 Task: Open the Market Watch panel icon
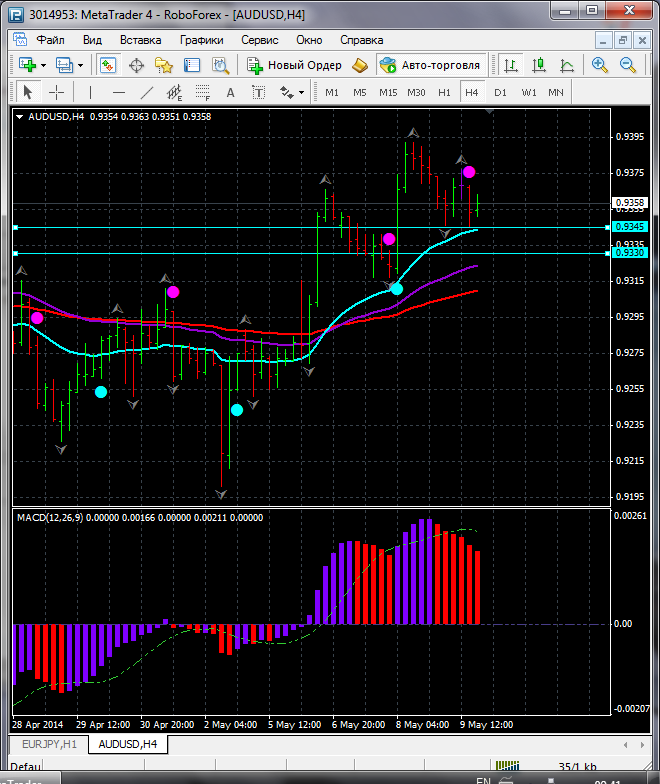tap(108, 65)
